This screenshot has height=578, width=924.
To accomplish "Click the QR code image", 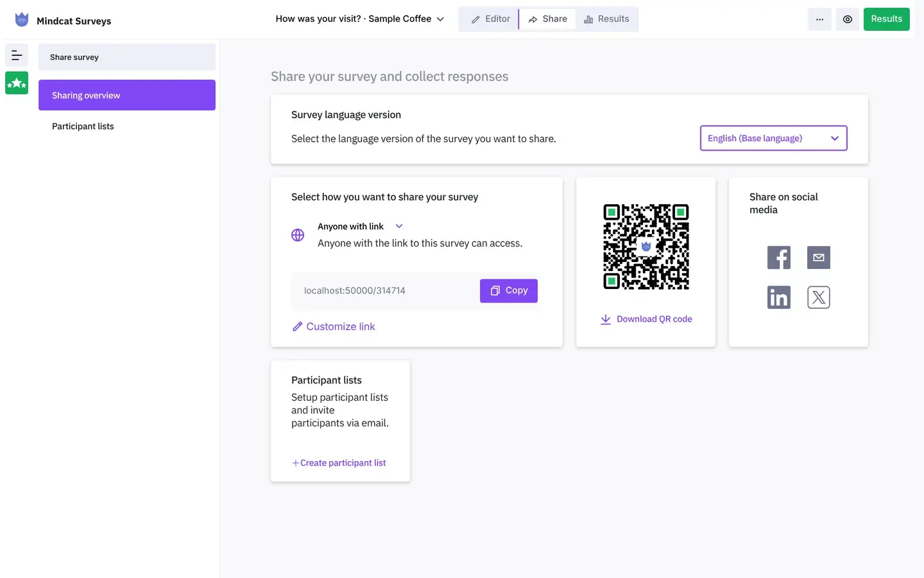I will [646, 247].
